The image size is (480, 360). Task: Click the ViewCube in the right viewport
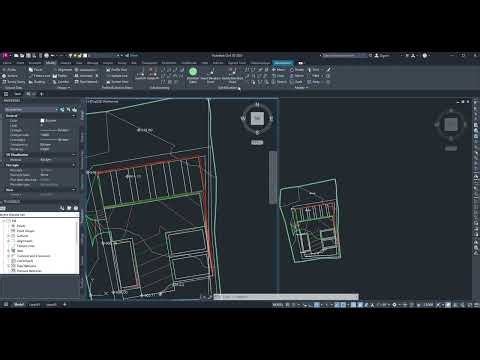tap(451, 124)
